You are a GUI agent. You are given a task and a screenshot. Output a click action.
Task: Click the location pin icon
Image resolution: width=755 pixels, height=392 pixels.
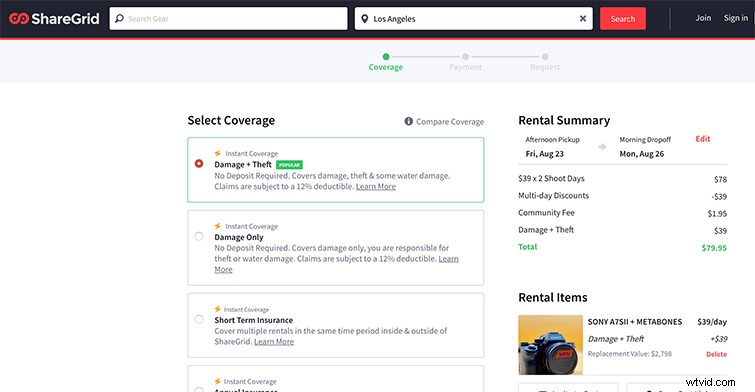[x=364, y=19]
